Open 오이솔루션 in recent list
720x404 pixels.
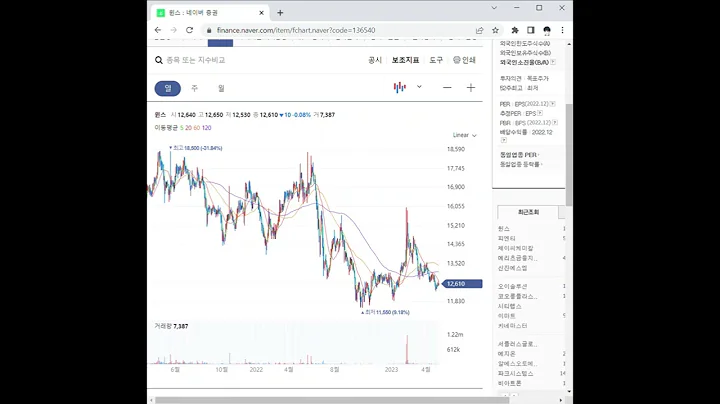512,286
